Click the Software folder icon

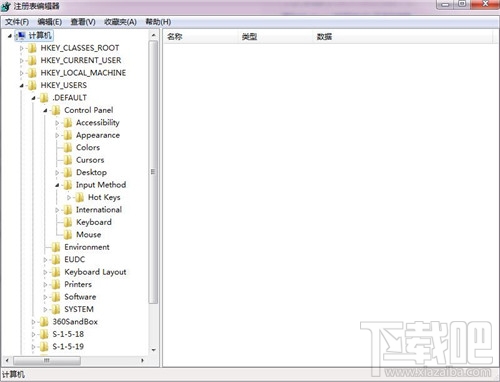pos(56,297)
